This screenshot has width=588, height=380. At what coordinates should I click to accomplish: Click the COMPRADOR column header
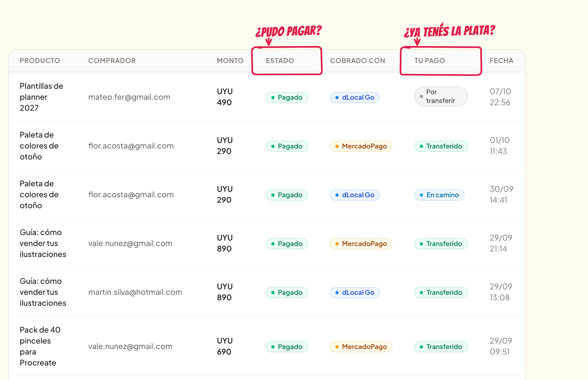pos(112,61)
